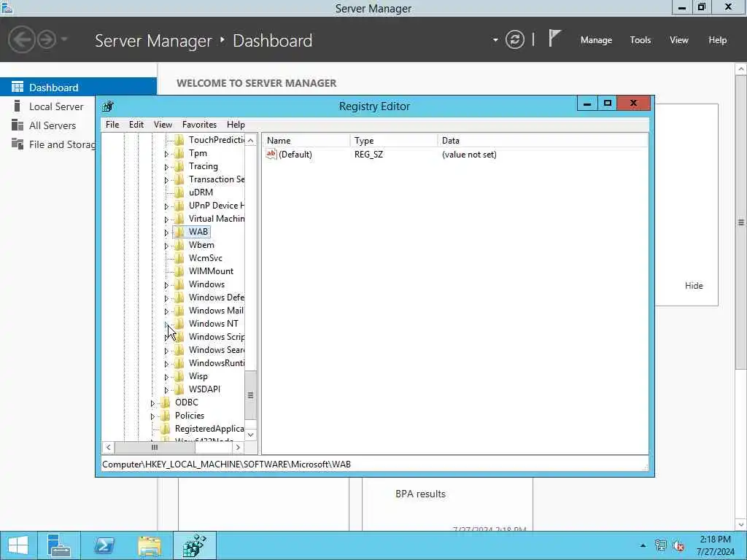Open Server Manager's View menu
Screen dimensions: 747x560
point(679,40)
